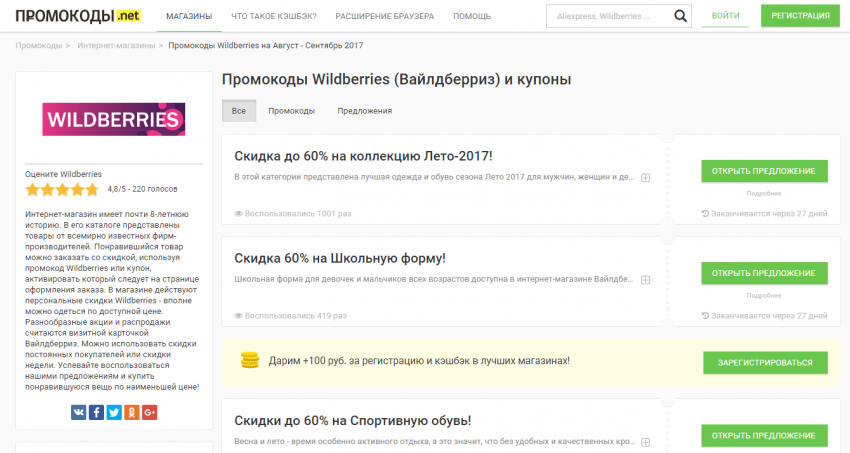Share via Google Plus icon

(x=150, y=412)
